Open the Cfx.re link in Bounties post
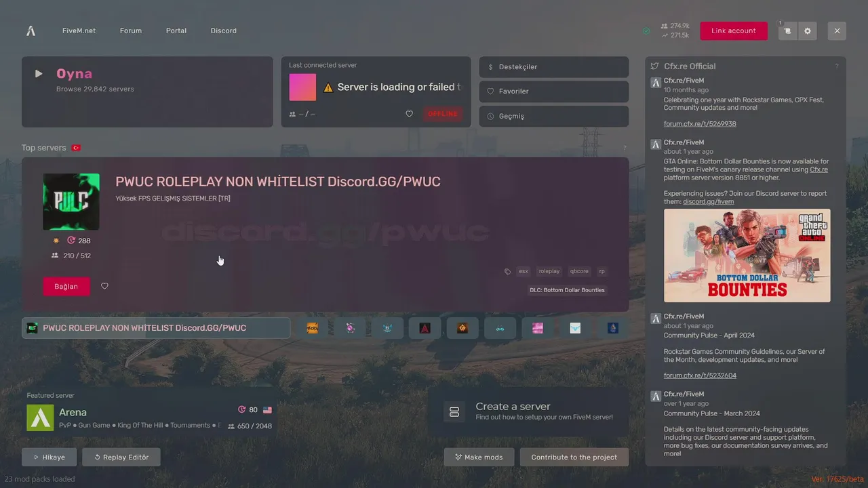Viewport: 868px width, 488px height. coord(819,170)
